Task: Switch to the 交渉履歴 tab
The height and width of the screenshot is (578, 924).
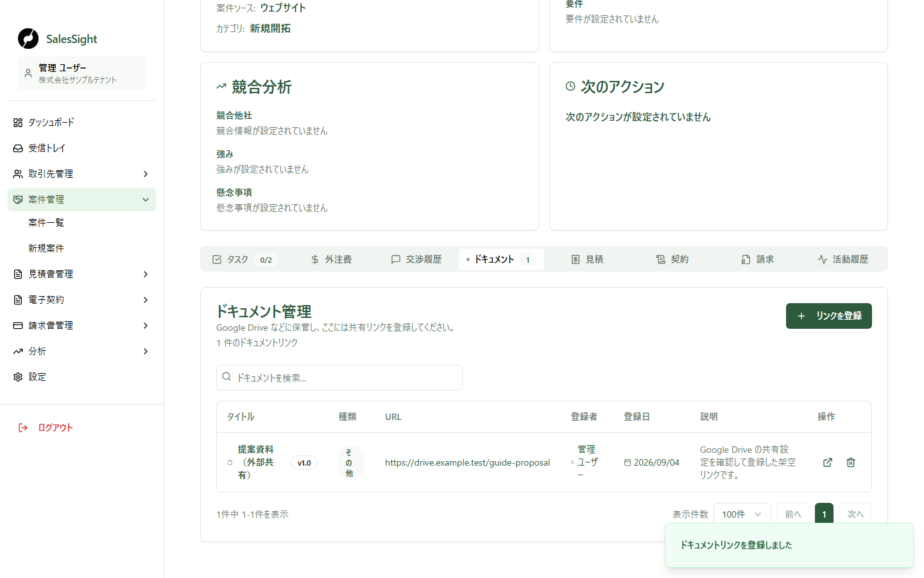Action: [416, 259]
